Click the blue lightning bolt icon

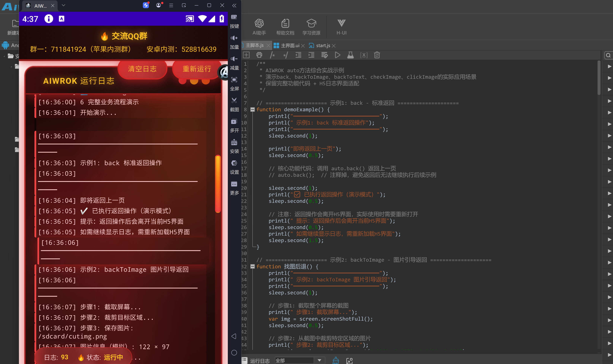[x=146, y=5]
